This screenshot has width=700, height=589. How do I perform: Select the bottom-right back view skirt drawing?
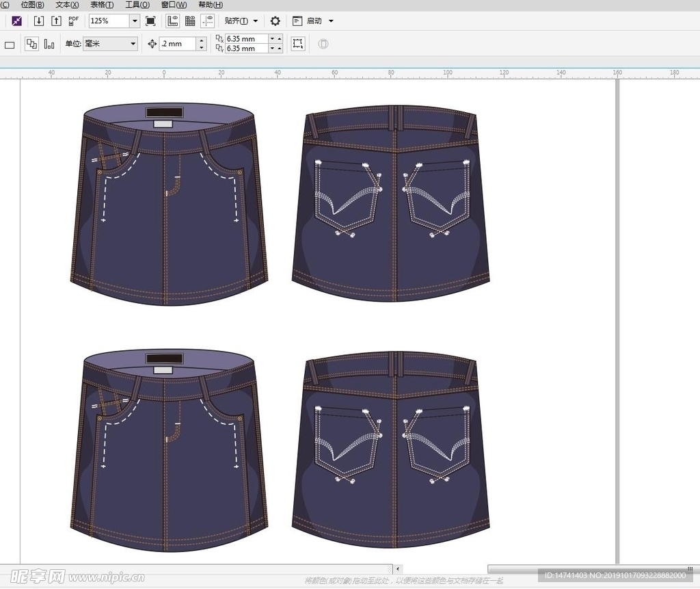point(390,449)
